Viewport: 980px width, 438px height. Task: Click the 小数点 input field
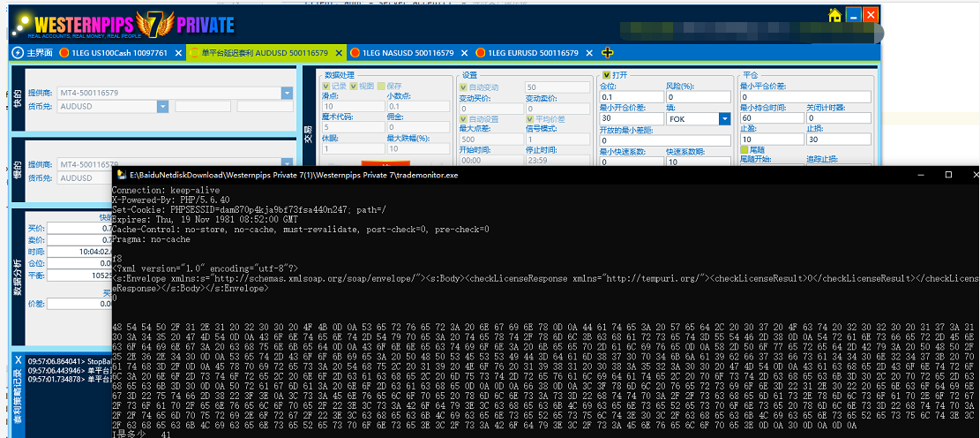pyautogui.click(x=417, y=106)
